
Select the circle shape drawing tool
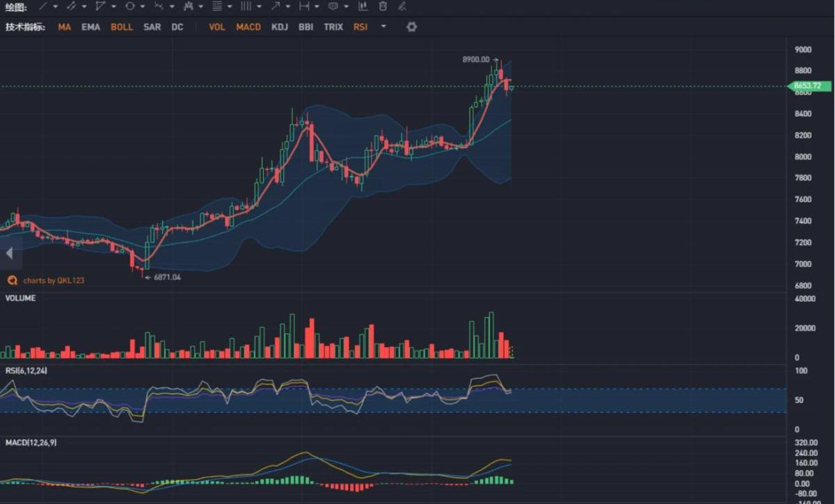(x=129, y=6)
